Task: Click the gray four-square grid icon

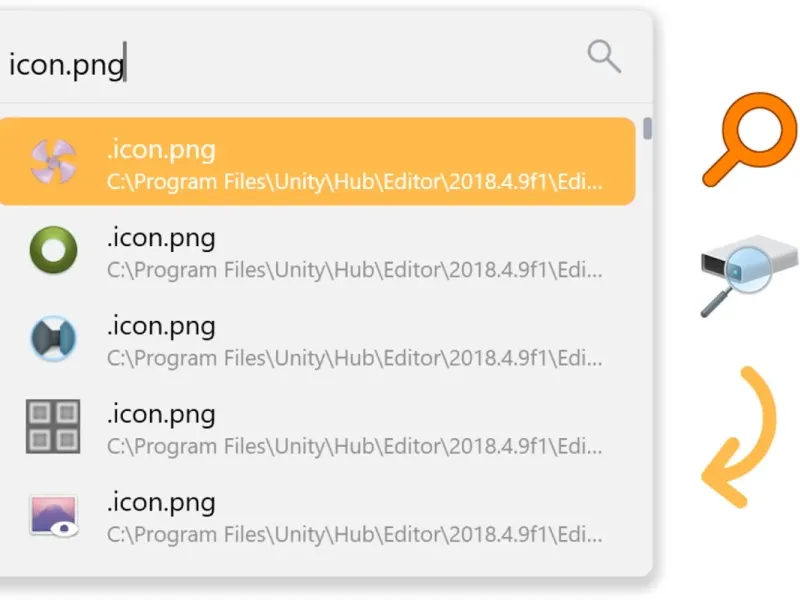Action: coord(53,427)
